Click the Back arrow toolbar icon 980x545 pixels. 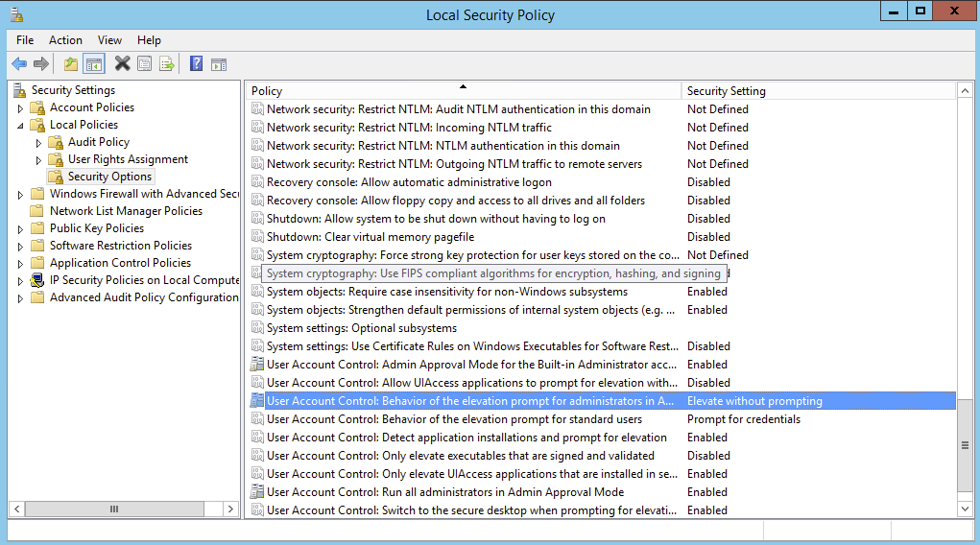click(19, 64)
